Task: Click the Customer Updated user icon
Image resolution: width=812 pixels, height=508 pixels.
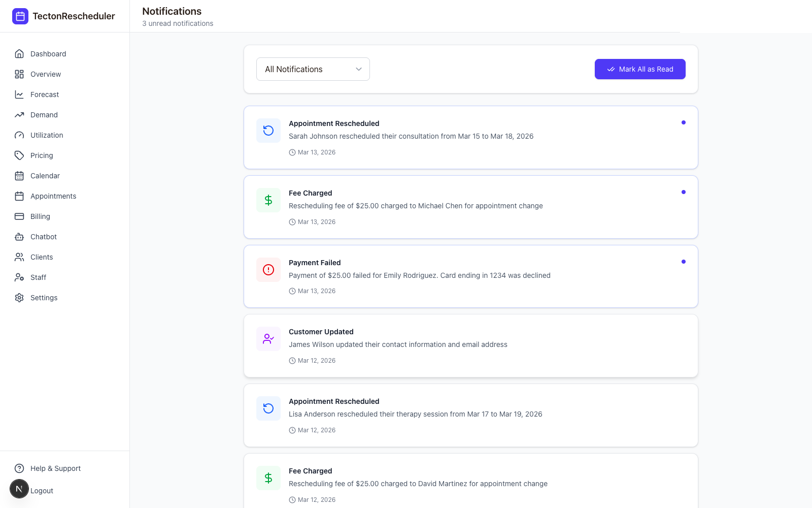Action: pyautogui.click(x=268, y=339)
